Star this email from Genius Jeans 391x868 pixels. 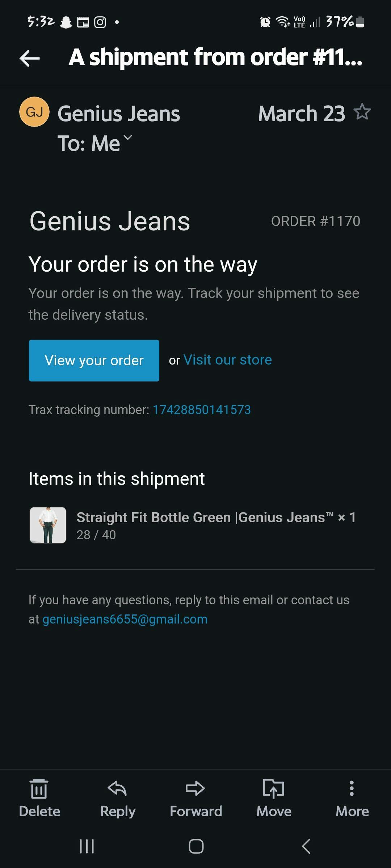point(362,112)
